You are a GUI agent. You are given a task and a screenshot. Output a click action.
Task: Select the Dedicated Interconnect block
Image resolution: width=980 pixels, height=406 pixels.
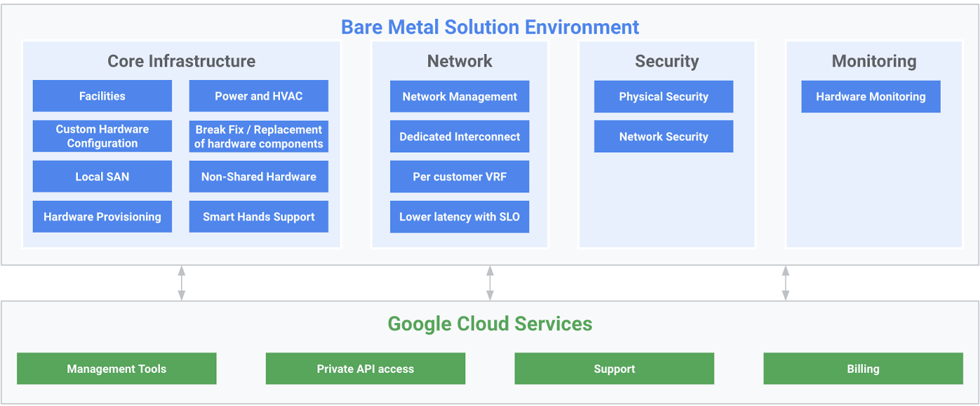(x=459, y=136)
